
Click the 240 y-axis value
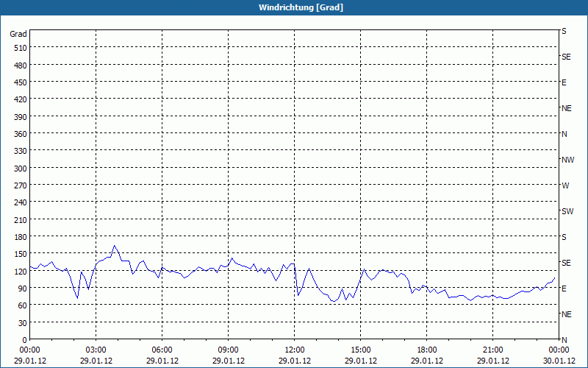[x=21, y=203]
